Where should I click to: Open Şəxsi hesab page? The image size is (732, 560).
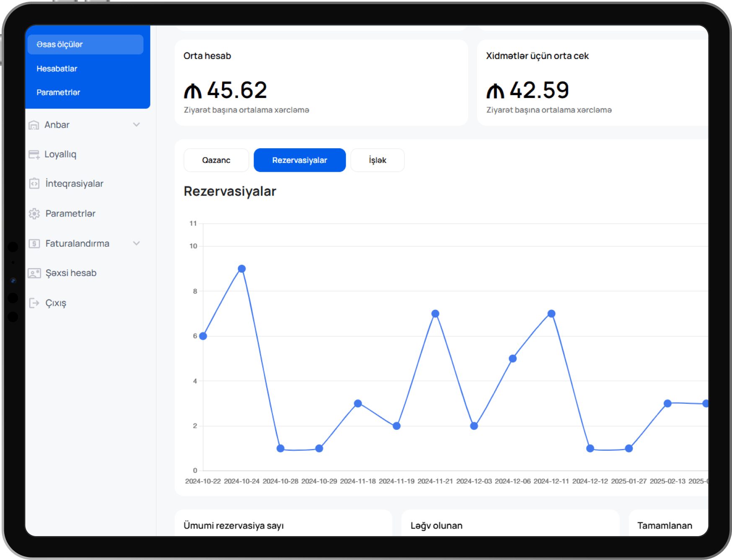[71, 273]
